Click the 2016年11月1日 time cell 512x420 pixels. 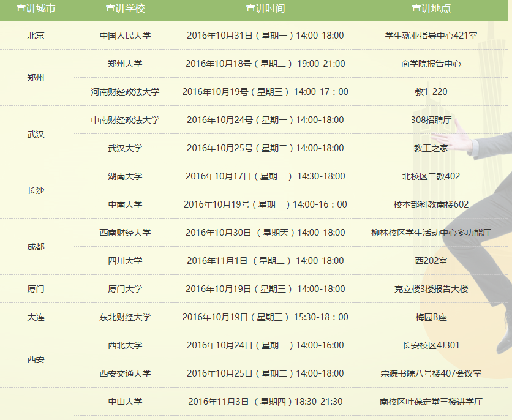[x=265, y=261]
